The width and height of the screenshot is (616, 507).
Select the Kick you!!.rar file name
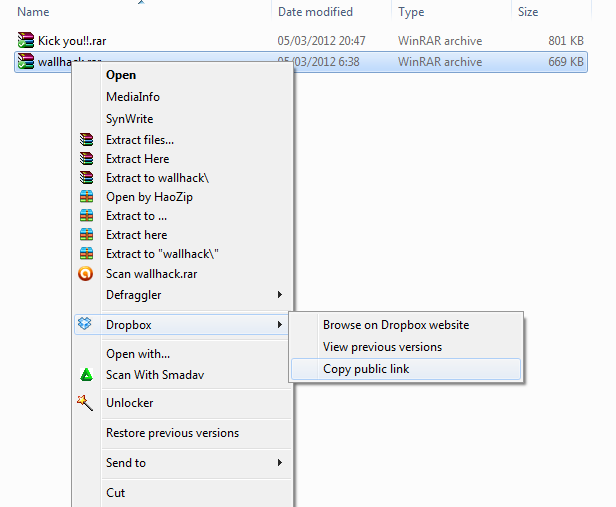point(72,41)
